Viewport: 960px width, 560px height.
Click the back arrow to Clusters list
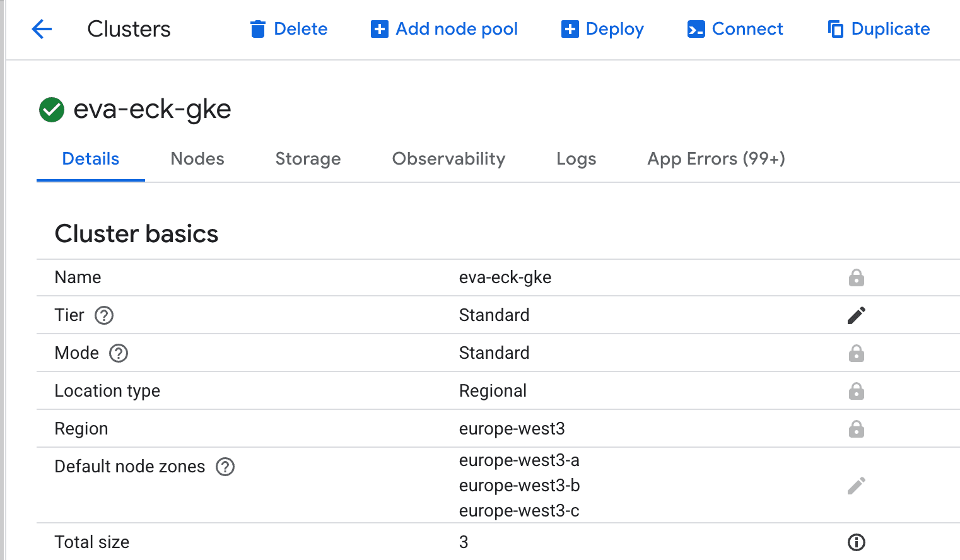tap(42, 29)
